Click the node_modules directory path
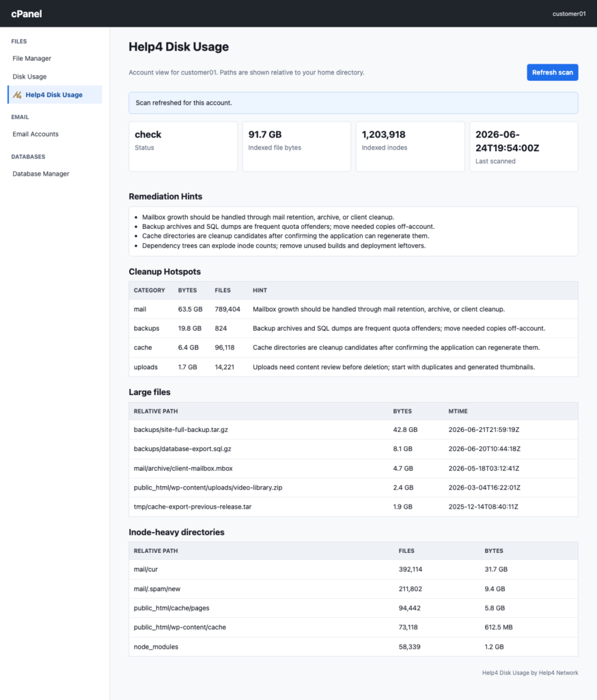Viewport: 597px width, 700px height. [156, 647]
